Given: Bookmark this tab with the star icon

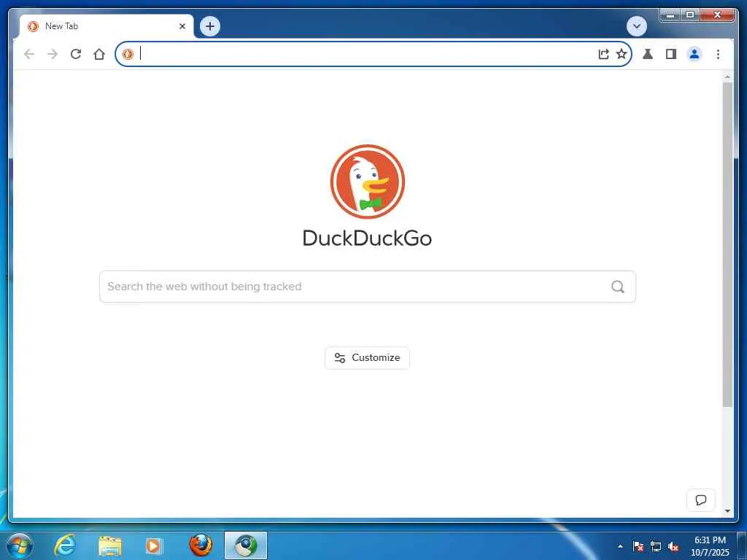Looking at the screenshot, I should (622, 54).
